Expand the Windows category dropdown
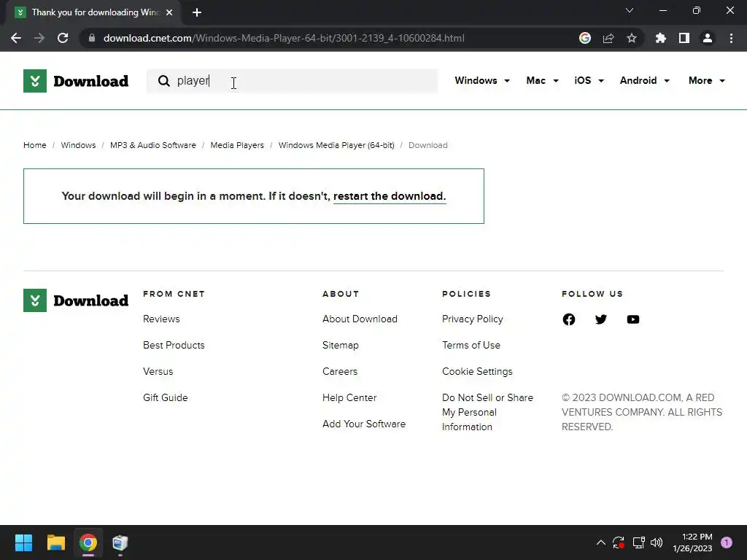The width and height of the screenshot is (747, 560). point(482,80)
